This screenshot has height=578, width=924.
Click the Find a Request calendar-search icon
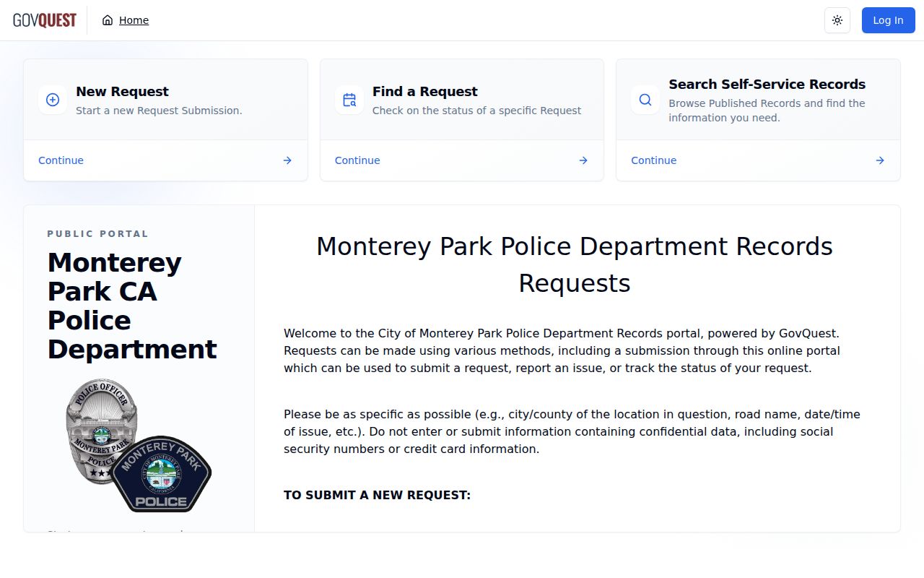pos(349,100)
